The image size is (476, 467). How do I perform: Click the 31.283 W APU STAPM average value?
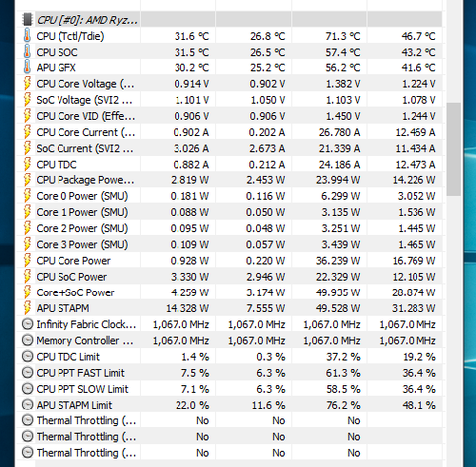(x=414, y=308)
